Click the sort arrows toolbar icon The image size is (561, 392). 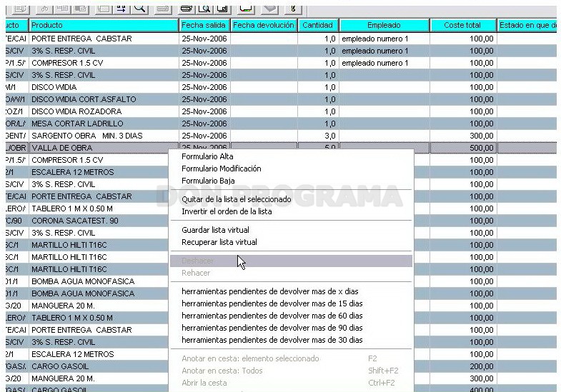121,8
